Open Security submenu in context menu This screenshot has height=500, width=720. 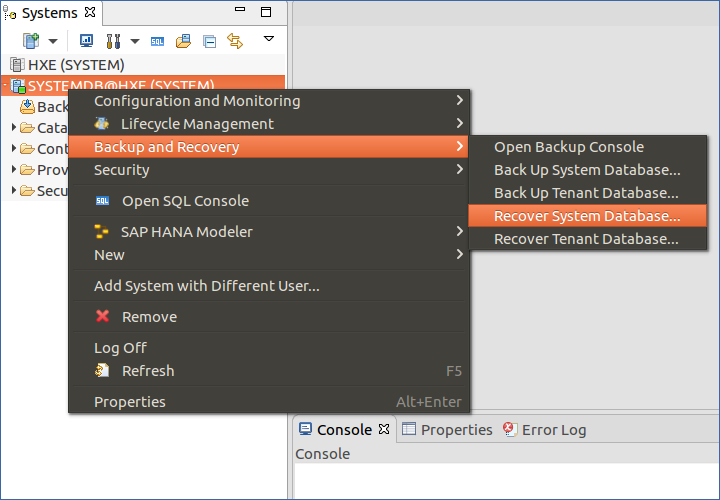pyautogui.click(x=269, y=169)
